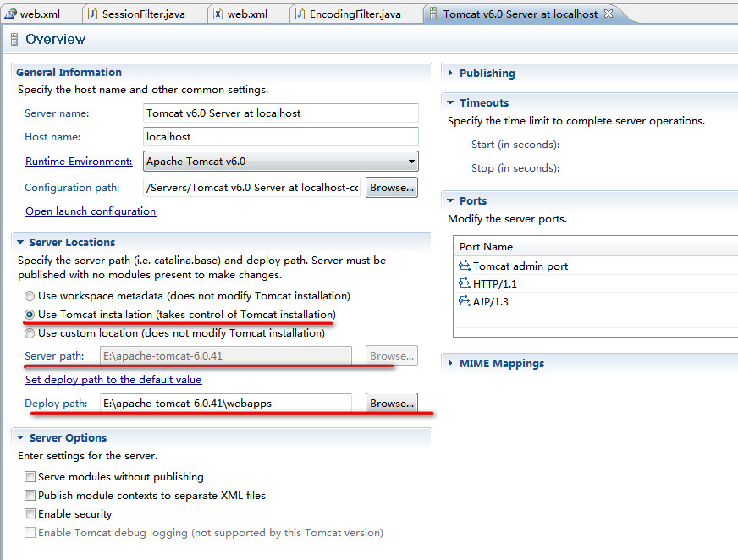Click the Server name input field
Screen dimensions: 738x560
click(x=280, y=113)
